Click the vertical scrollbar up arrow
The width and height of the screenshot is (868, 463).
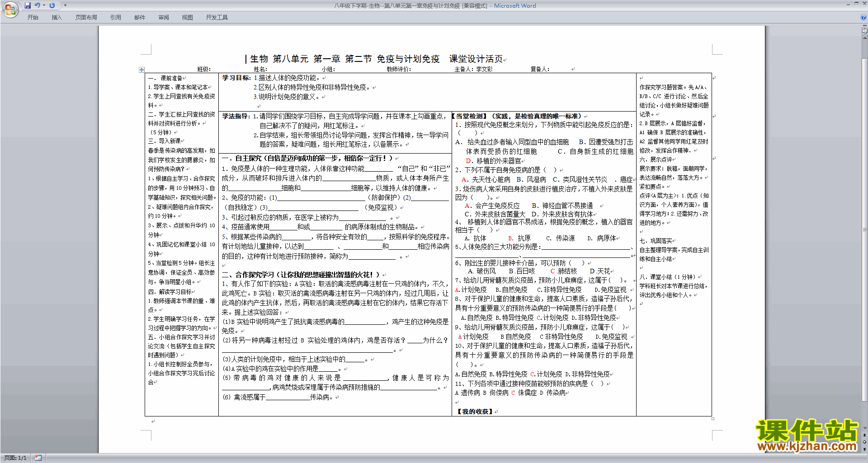click(865, 37)
